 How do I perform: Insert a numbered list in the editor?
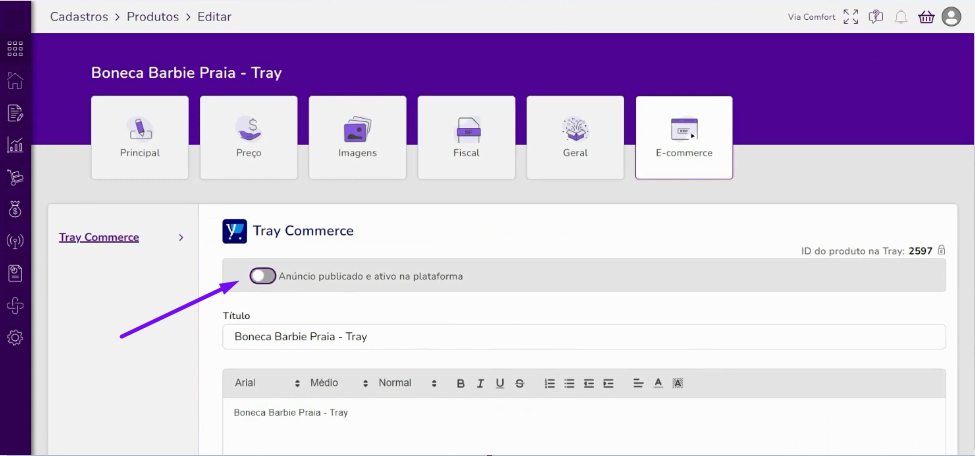(x=550, y=383)
